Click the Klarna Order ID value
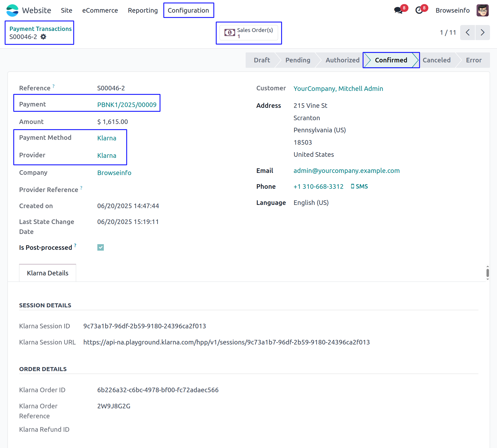497x448 pixels. click(x=158, y=390)
